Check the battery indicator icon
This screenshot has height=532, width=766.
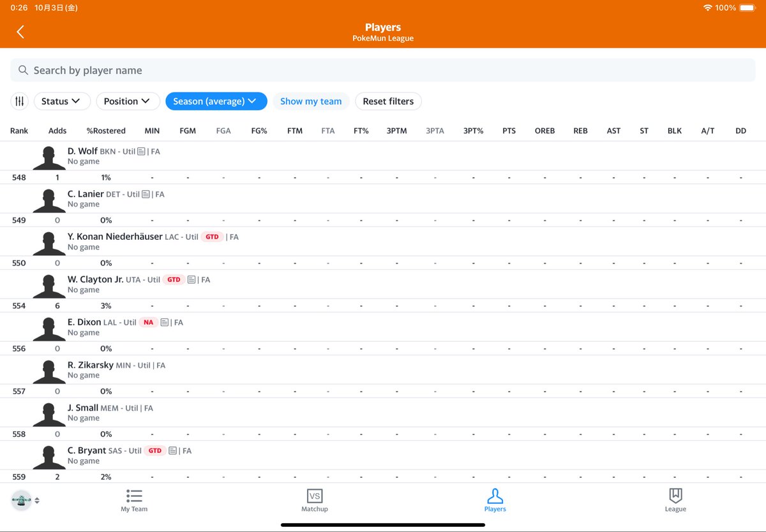click(x=747, y=8)
